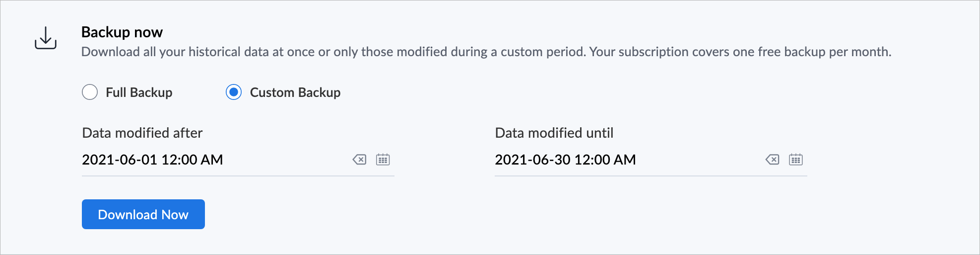
Task: Click the Download Now button
Action: [x=143, y=214]
